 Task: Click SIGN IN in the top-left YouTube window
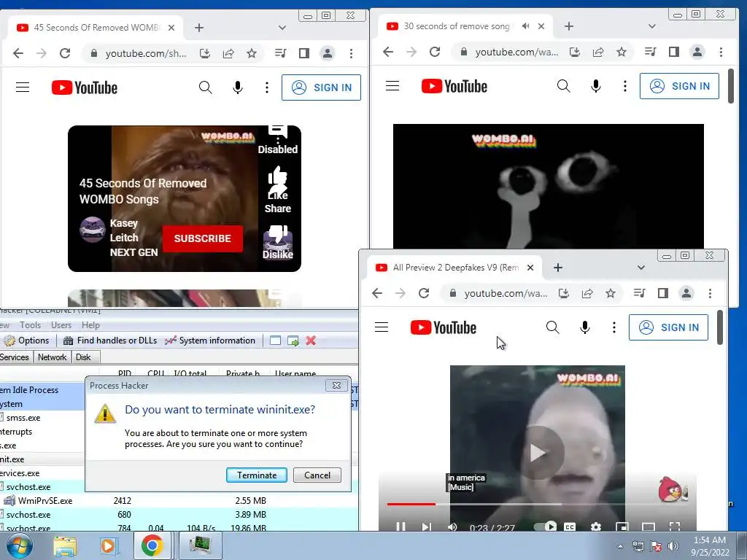pyautogui.click(x=321, y=87)
